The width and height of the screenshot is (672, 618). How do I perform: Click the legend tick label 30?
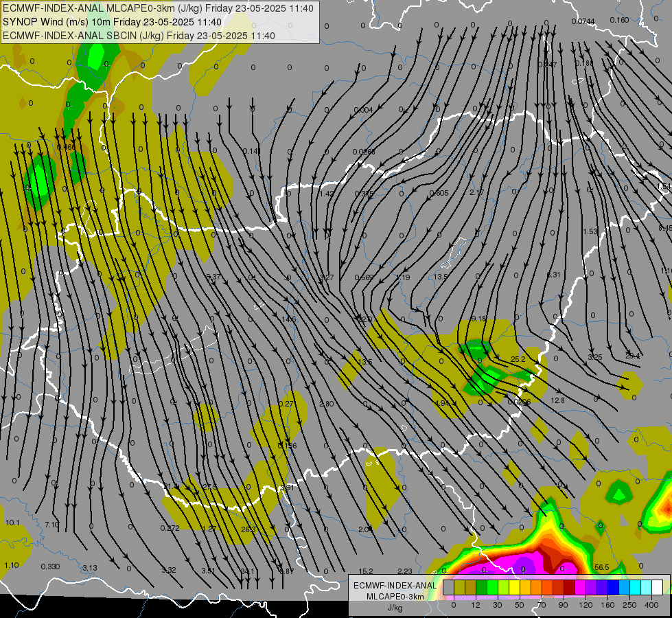click(x=498, y=605)
